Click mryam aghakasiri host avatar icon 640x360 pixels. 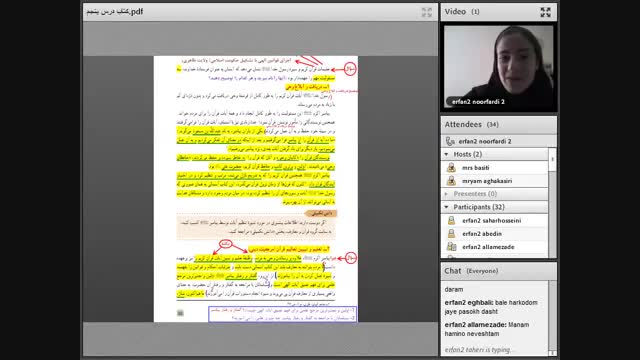pos(451,180)
